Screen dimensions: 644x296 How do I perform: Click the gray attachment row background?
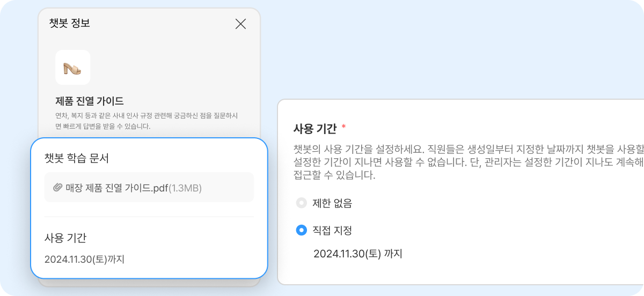[149, 187]
